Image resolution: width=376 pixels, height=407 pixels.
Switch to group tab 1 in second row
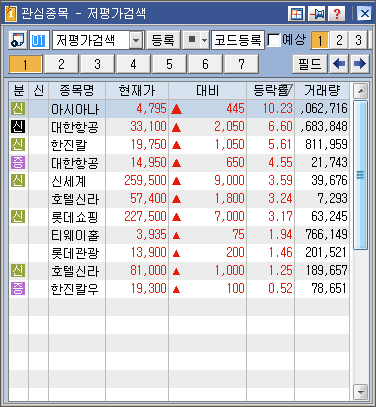point(25,64)
